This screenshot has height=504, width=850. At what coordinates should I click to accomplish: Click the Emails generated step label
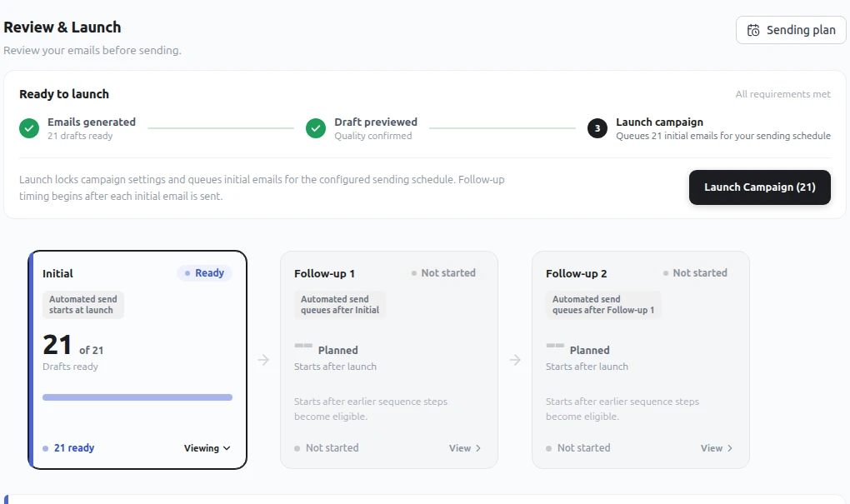[92, 122]
